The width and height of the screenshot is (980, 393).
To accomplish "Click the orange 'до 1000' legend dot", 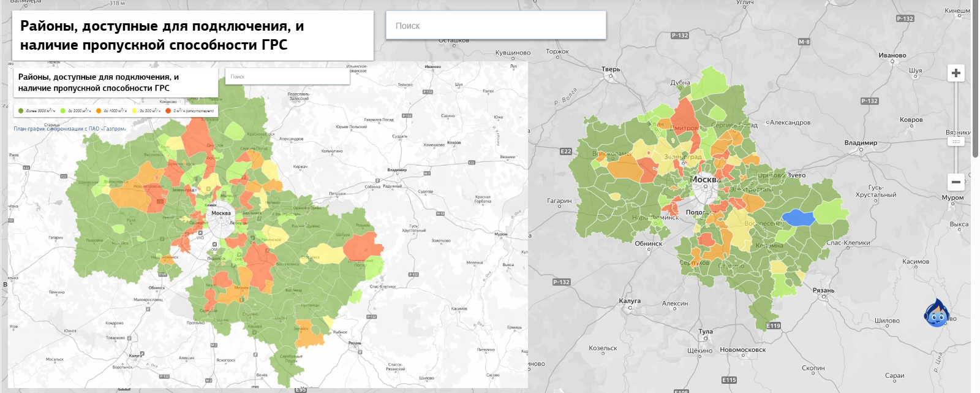I will coord(99,111).
